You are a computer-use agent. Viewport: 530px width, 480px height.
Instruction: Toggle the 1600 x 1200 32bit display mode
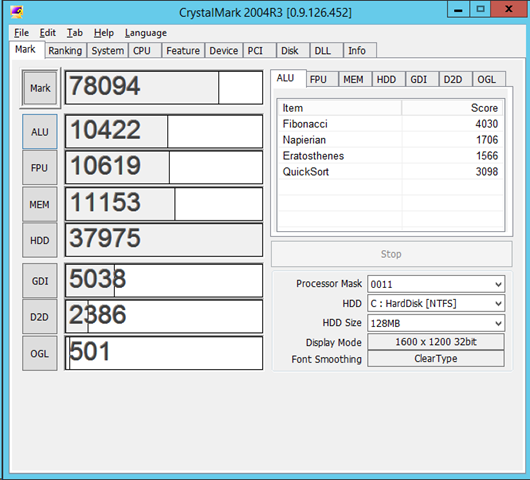tap(436, 342)
